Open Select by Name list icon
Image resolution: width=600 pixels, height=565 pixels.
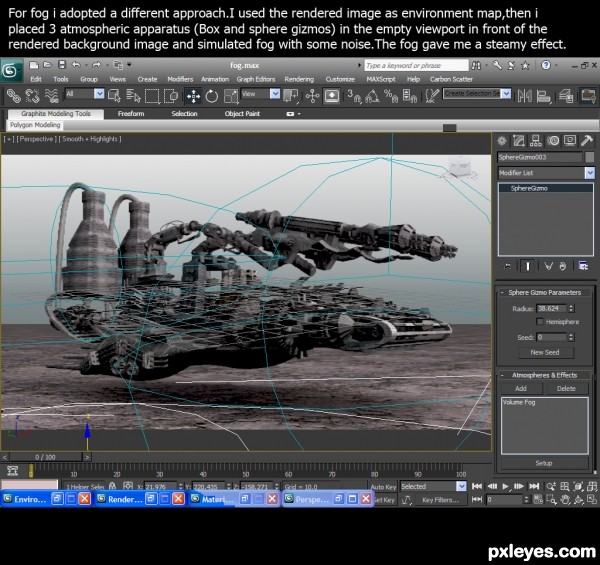(133, 95)
